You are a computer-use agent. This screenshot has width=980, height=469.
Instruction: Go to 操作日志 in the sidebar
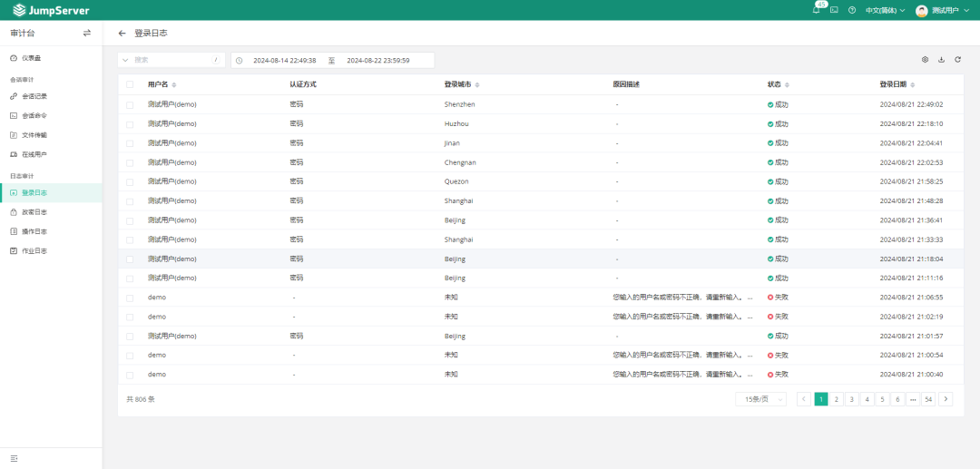pyautogui.click(x=34, y=231)
